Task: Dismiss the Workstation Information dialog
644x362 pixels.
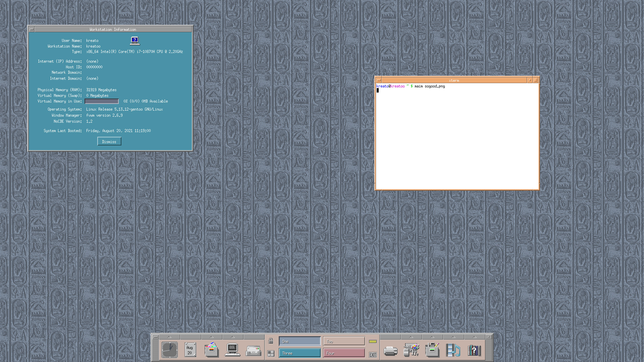Action: coord(109,142)
